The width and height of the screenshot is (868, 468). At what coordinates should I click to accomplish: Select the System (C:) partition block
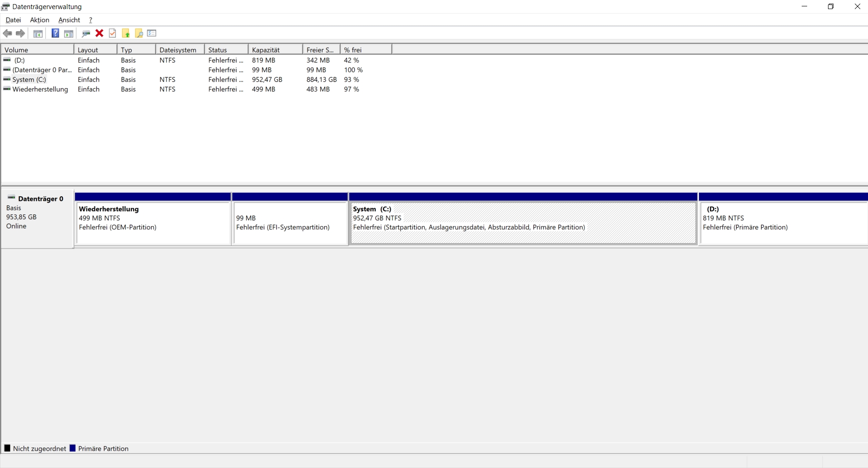[523, 223]
